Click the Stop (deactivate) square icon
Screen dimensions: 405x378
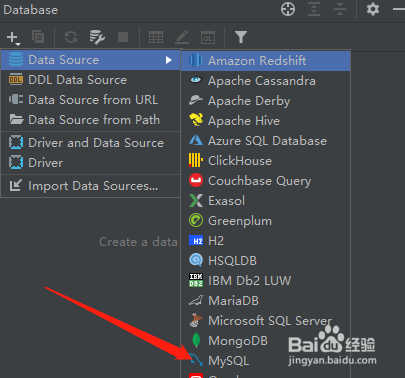(x=123, y=37)
